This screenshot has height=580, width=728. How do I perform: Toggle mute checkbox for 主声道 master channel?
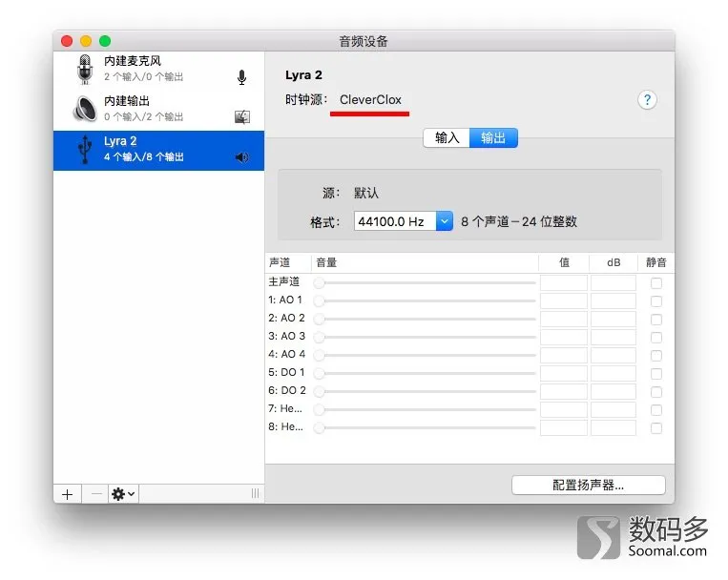[656, 282]
